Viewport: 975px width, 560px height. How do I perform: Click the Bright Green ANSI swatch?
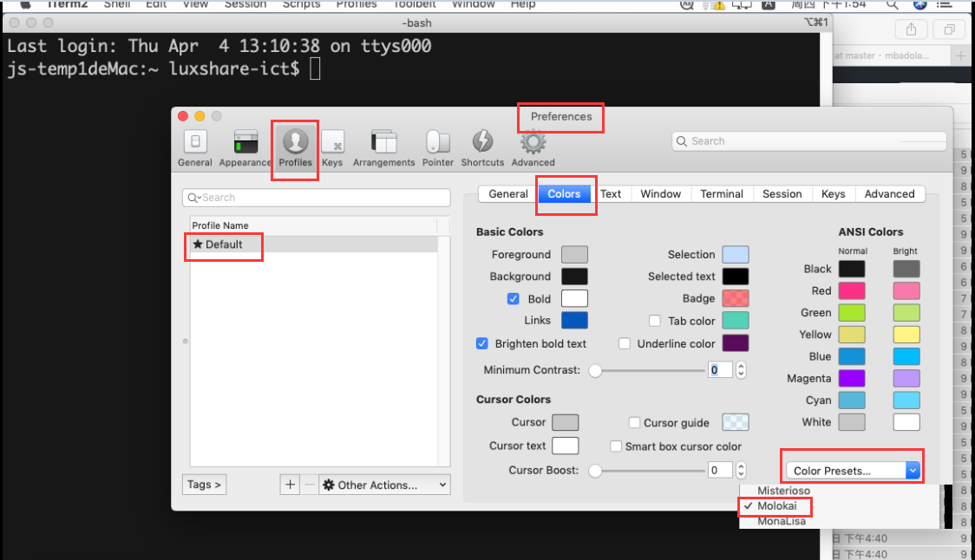pos(906,313)
